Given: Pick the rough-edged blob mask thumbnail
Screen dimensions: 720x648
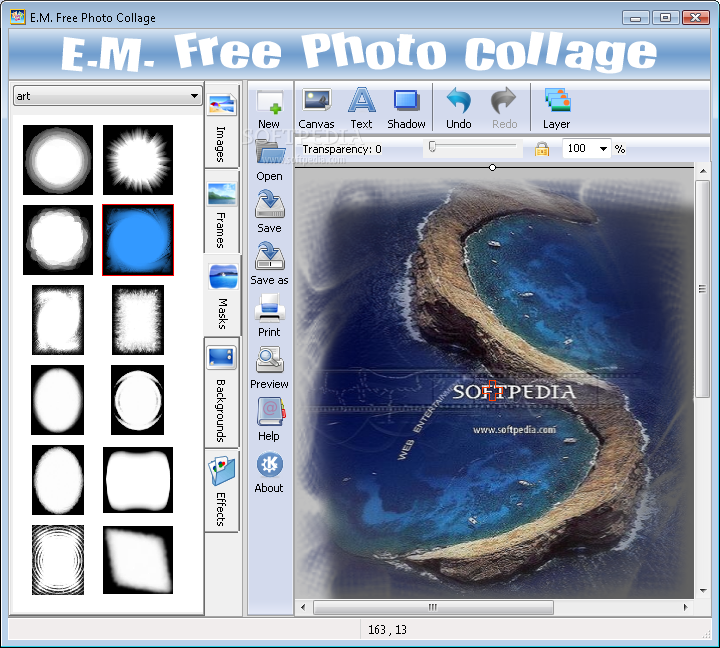Looking at the screenshot, I should (58, 240).
